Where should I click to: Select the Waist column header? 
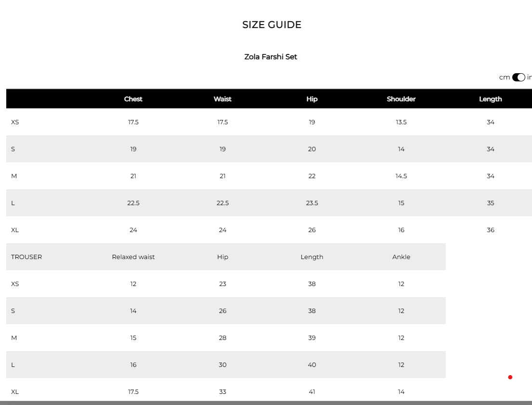(x=222, y=99)
